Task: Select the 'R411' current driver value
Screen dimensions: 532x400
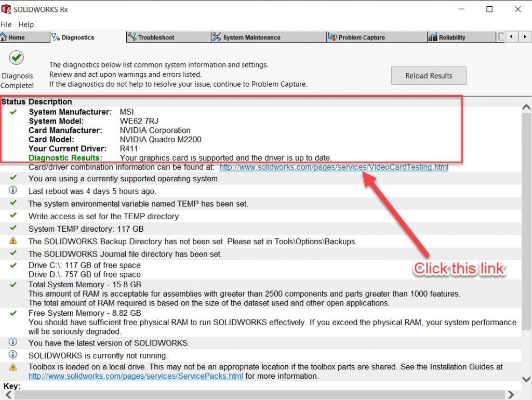Action: pyautogui.click(x=129, y=149)
